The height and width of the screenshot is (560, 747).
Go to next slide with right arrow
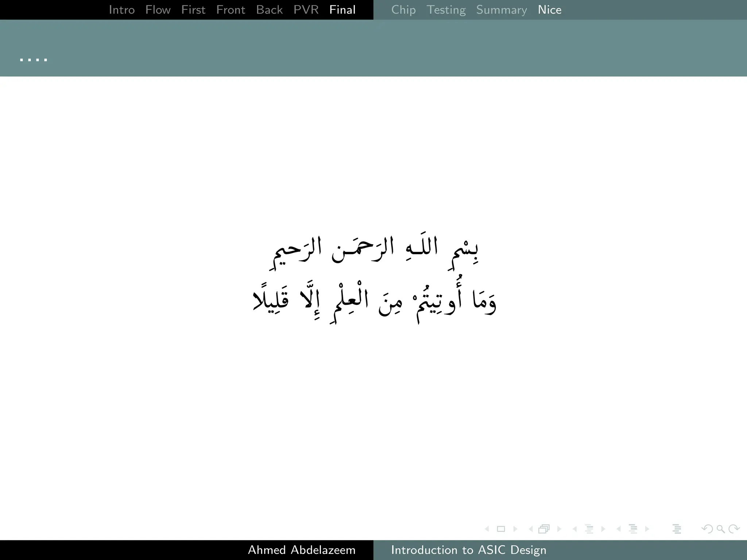(x=515, y=529)
